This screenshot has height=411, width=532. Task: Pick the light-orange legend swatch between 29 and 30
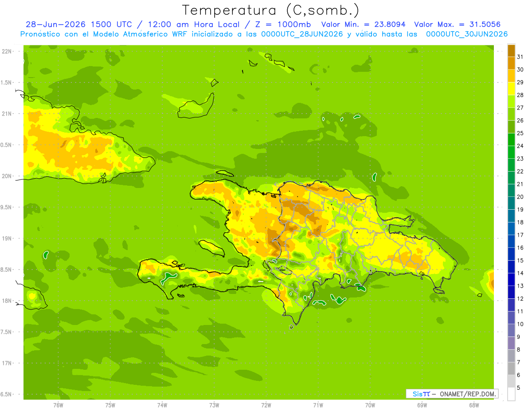(511, 76)
